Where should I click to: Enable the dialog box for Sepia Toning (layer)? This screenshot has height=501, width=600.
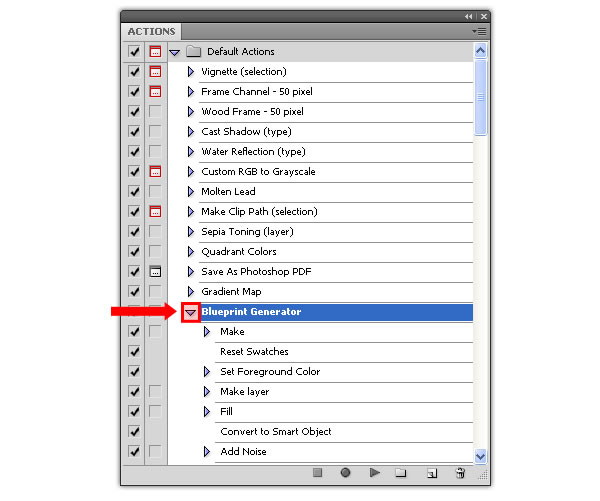[x=155, y=232]
